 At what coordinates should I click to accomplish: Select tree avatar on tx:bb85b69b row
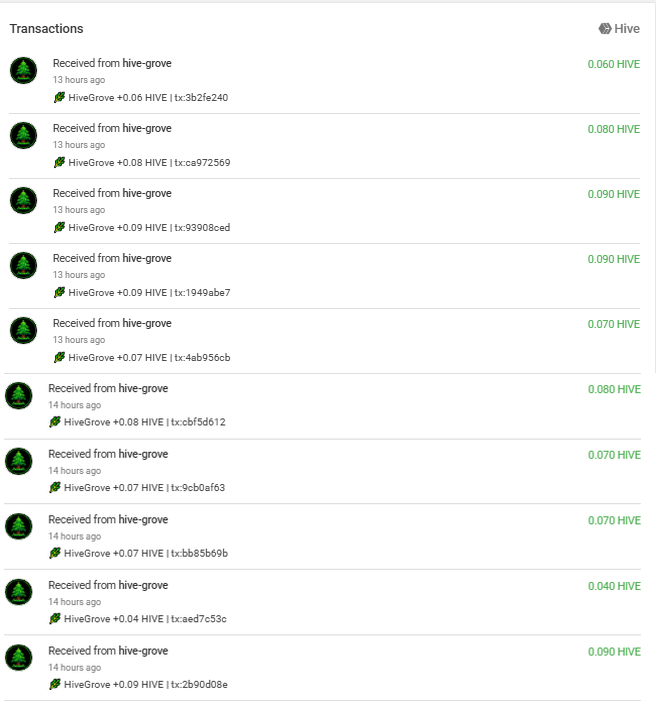click(19, 527)
